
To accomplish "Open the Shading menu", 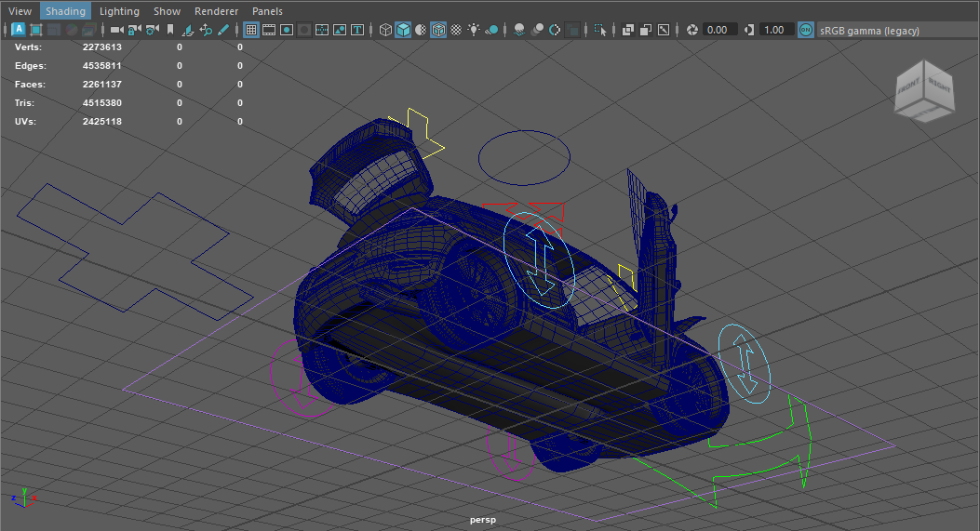I will (x=65, y=11).
